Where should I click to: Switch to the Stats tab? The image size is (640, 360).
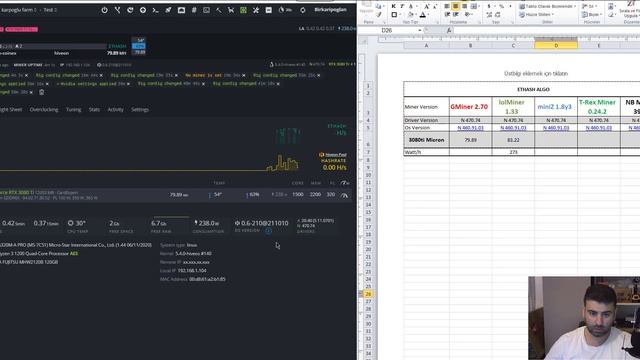pos(94,109)
